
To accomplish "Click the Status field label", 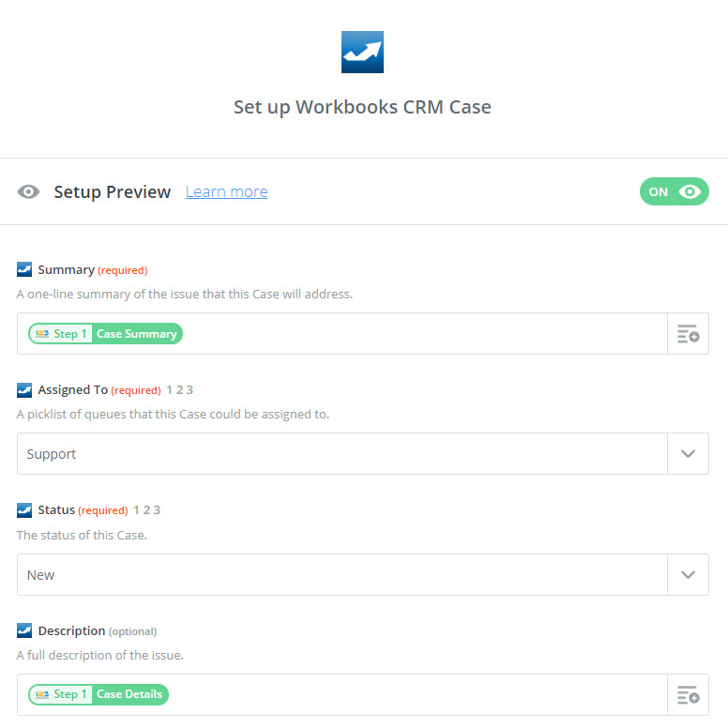I will coord(56,510).
